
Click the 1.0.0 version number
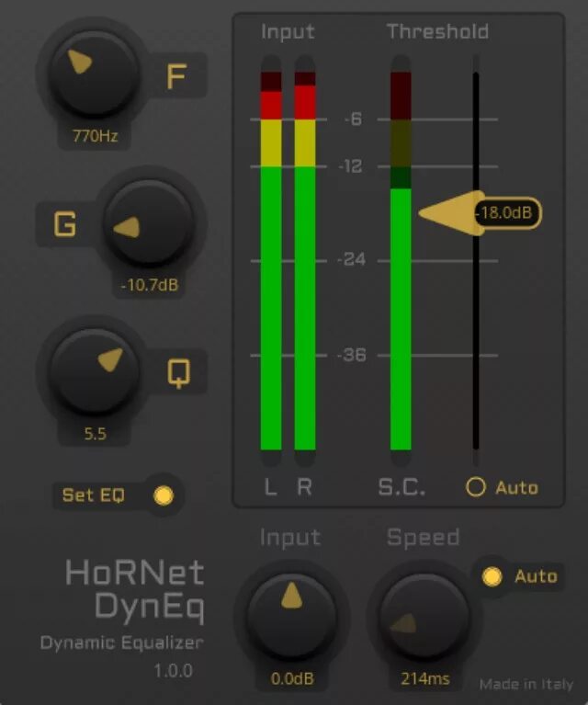(x=173, y=670)
